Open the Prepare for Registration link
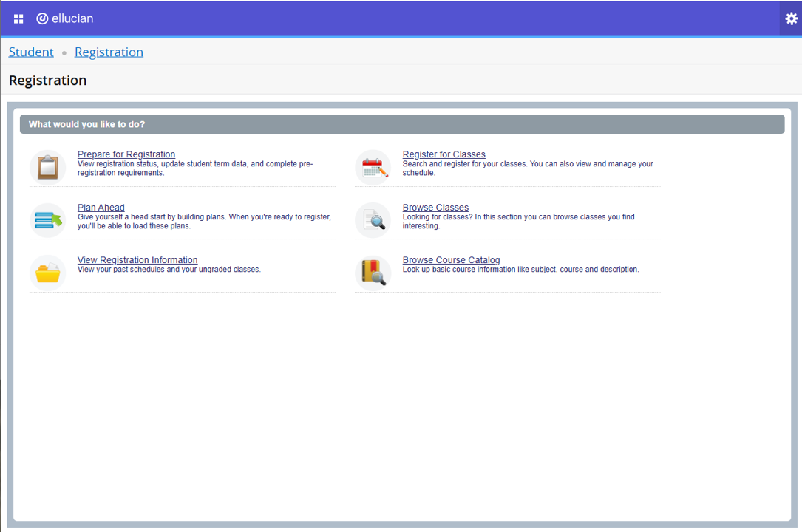The width and height of the screenshot is (802, 532). pos(126,154)
